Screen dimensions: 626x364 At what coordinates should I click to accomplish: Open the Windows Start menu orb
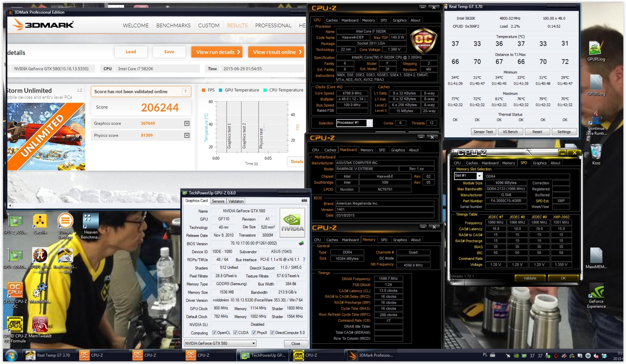[11, 355]
